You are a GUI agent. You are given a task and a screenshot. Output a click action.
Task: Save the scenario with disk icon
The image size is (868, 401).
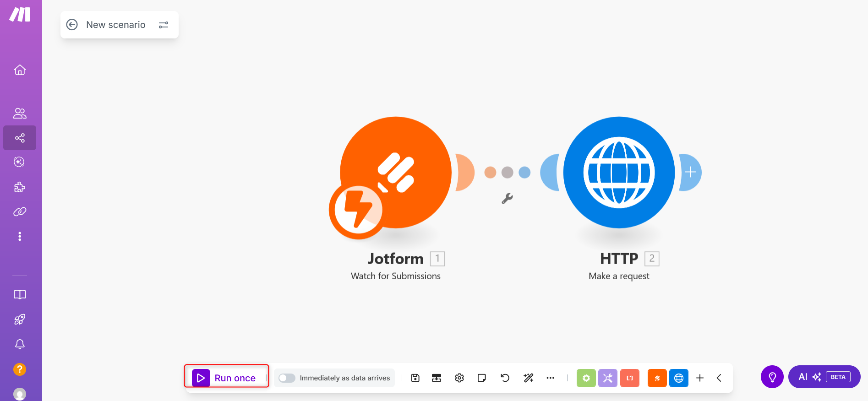click(415, 378)
